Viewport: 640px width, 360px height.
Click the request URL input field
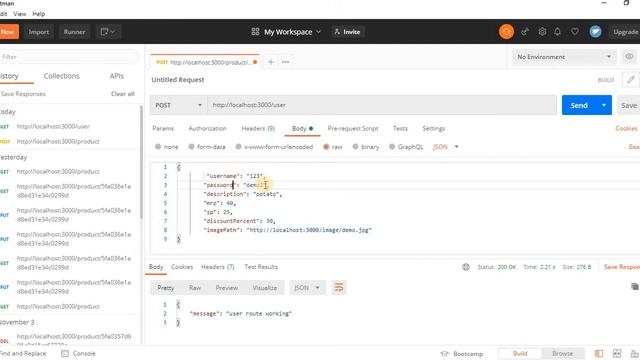click(x=382, y=105)
